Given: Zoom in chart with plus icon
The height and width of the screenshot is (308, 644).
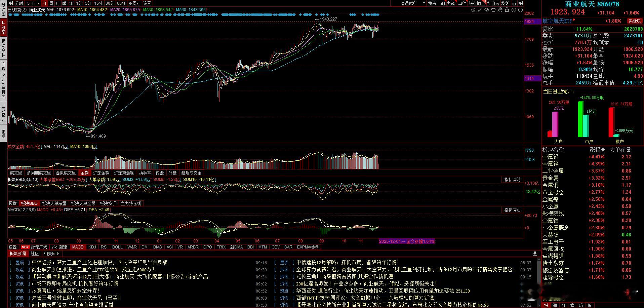Looking at the screenshot, I should click(x=514, y=10).
